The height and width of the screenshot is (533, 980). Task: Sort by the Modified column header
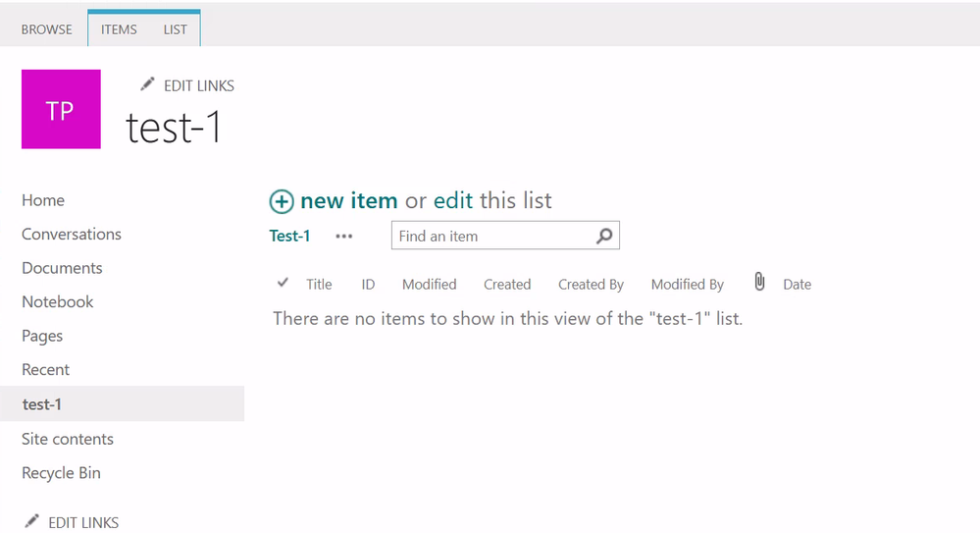[429, 285]
